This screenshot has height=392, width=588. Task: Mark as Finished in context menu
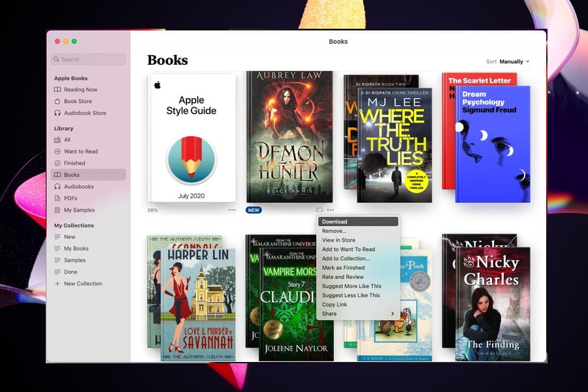tap(343, 267)
